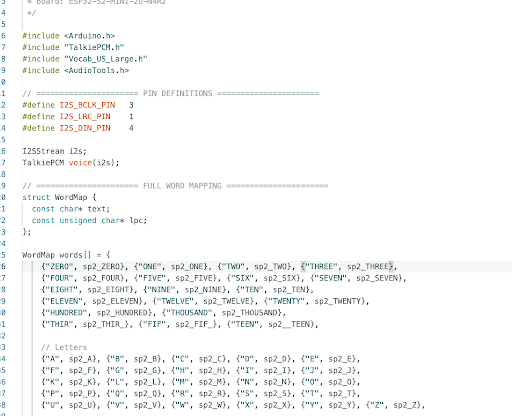Click the I2S_DIN_PIN define
The width and height of the screenshot is (512, 416).
click(78, 128)
